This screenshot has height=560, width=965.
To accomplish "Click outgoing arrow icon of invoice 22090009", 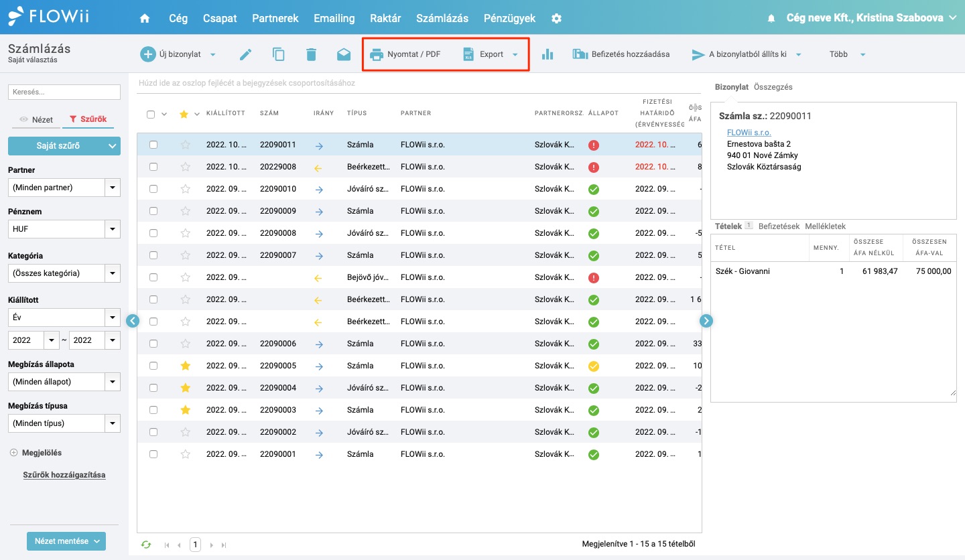I will tap(319, 212).
